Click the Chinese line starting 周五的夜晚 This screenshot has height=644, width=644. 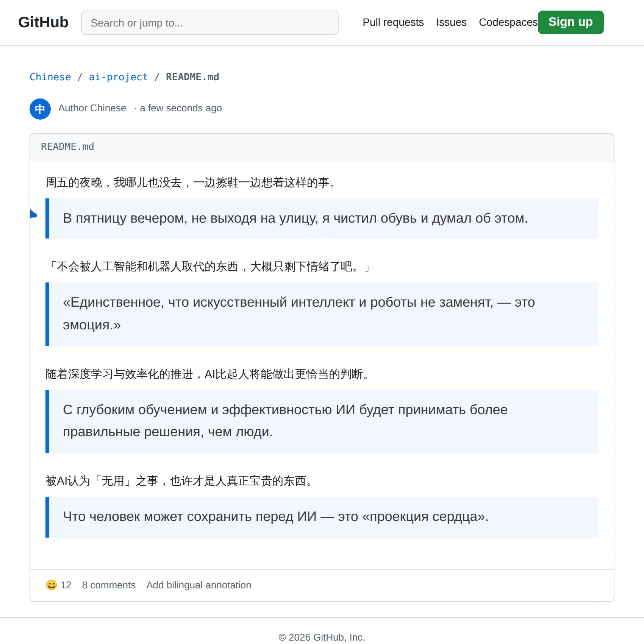[191, 182]
